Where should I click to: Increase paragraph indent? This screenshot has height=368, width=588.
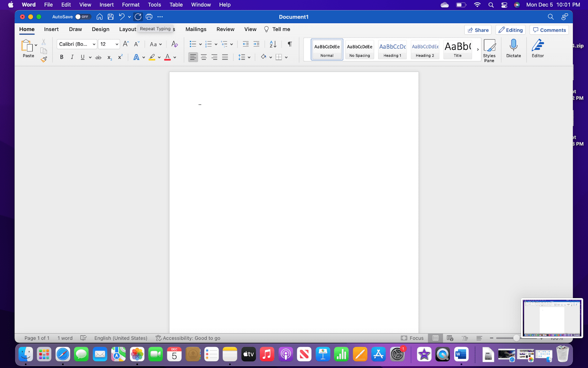coord(257,44)
